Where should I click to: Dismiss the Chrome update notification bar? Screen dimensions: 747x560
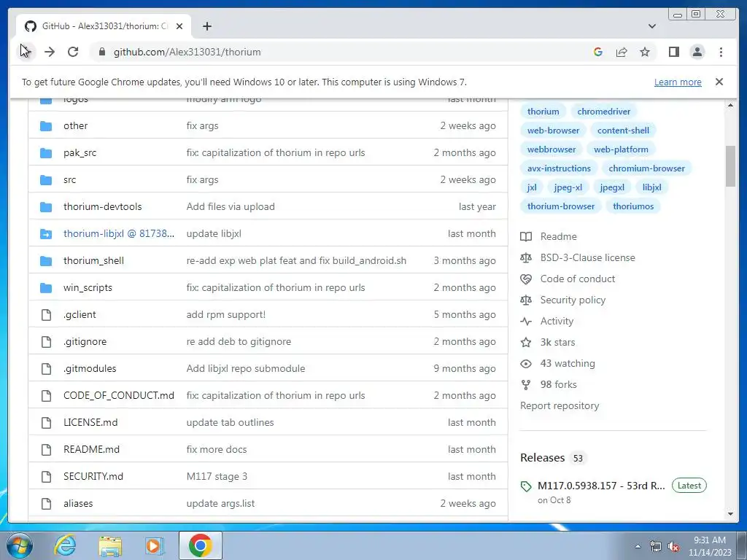[719, 82]
